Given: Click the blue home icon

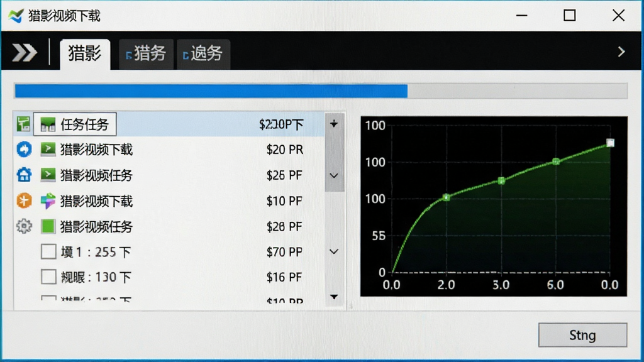Looking at the screenshot, I should 24,175.
